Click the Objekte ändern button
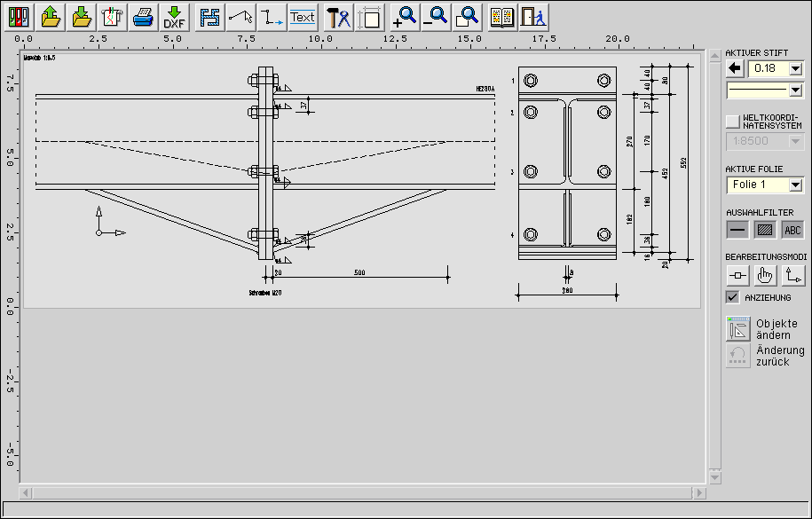 click(x=738, y=329)
